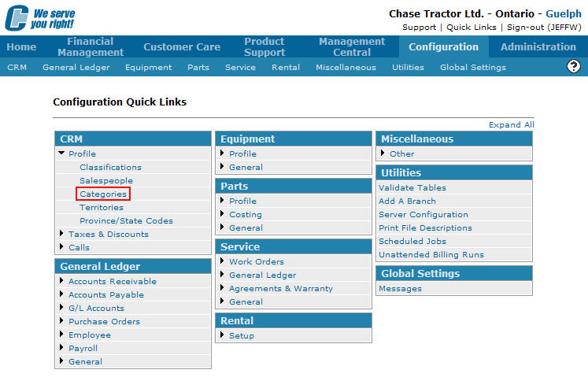Open the header Quick Links link
This screenshot has height=392, width=588.
[471, 28]
